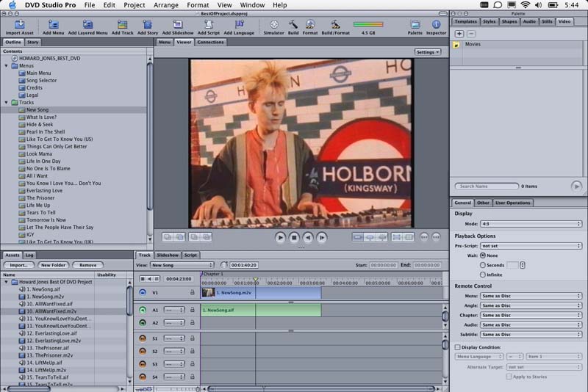The width and height of the screenshot is (588, 392).
Task: Click the lock icon on track A1
Action: [193, 310]
